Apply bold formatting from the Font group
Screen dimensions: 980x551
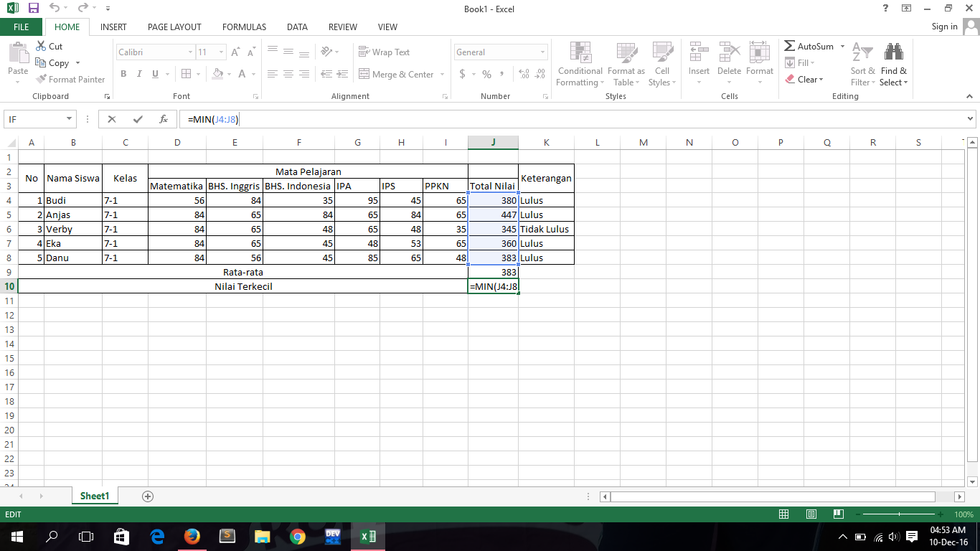coord(123,74)
